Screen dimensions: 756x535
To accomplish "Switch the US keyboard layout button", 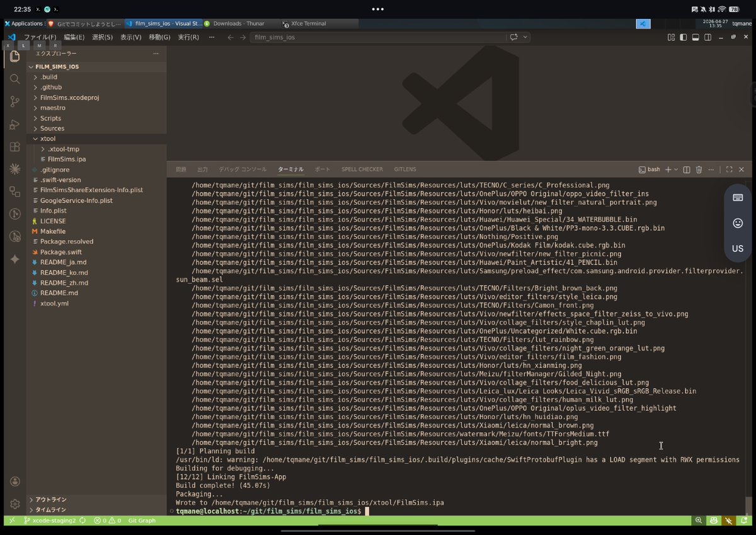I will pyautogui.click(x=738, y=248).
